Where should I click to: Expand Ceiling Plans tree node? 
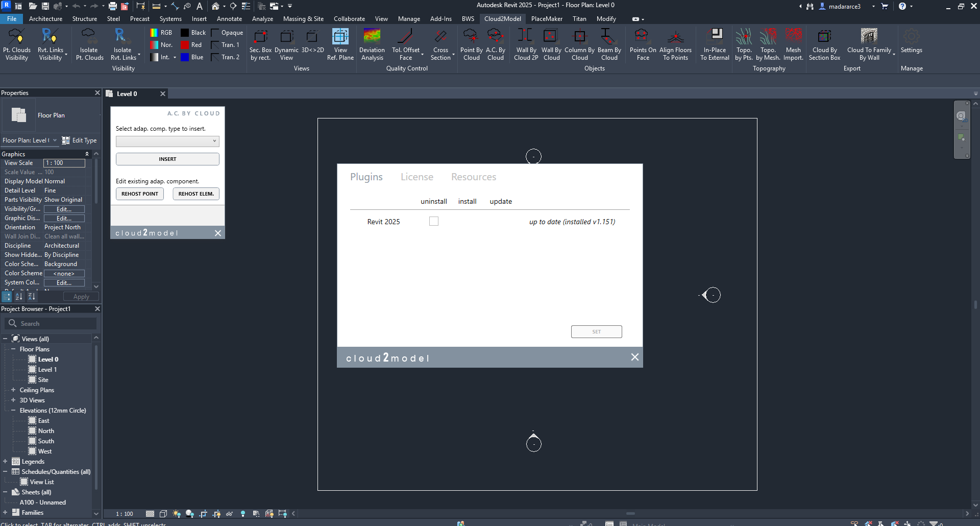tap(13, 390)
